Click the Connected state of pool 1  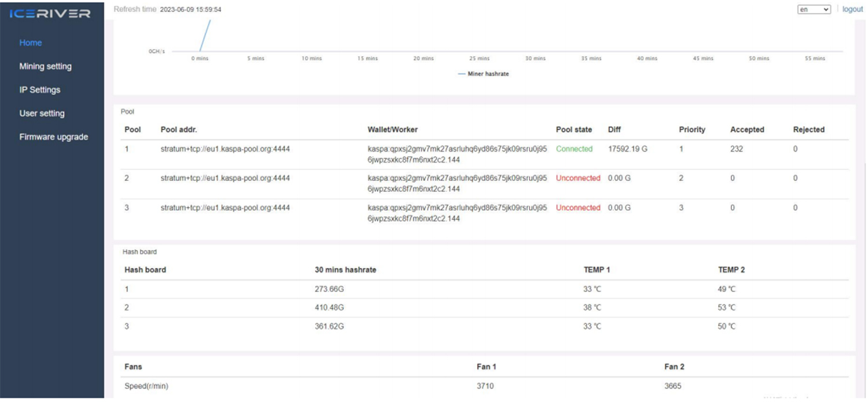574,149
